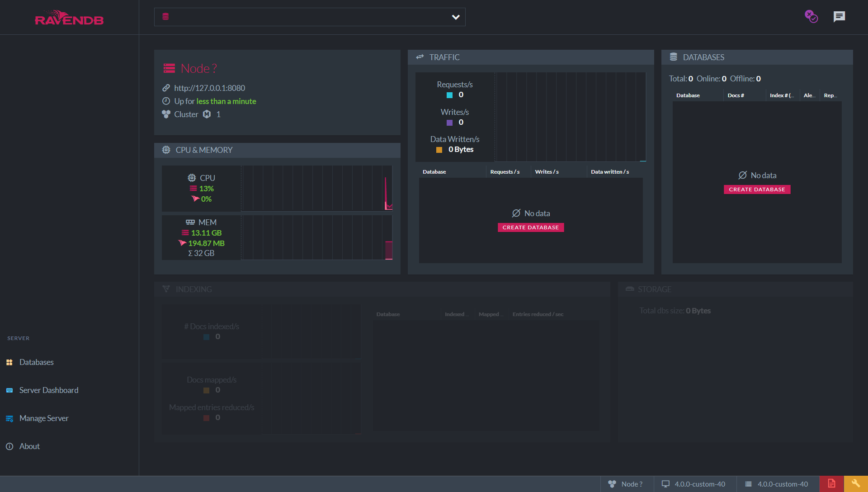The height and width of the screenshot is (492, 868).
Task: Open the notifications status icon
Action: pyautogui.click(x=811, y=17)
